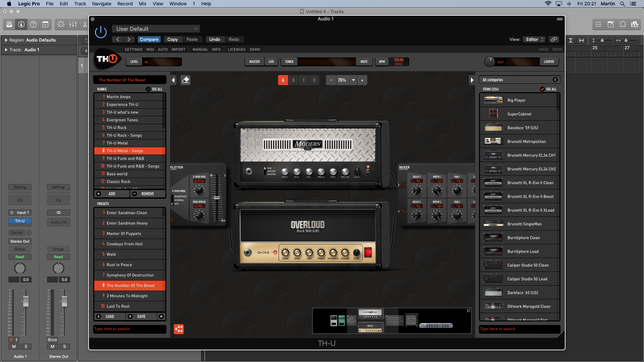The width and height of the screenshot is (644, 362).
Task: Open TH-U SETTINGS menu
Action: click(x=133, y=49)
